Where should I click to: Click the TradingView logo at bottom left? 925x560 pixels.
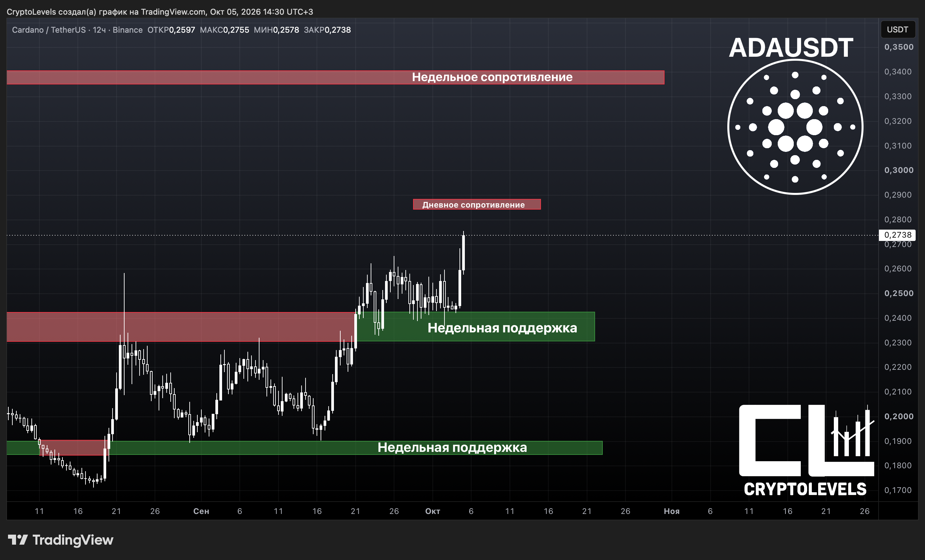(x=60, y=540)
